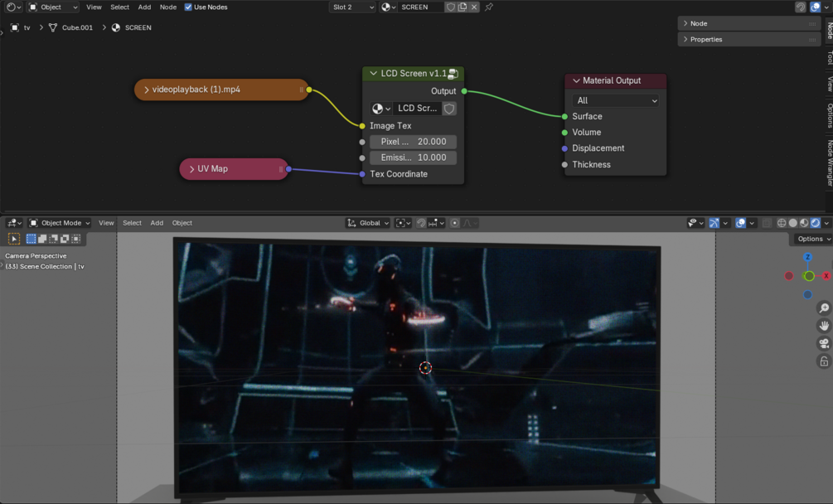Open the object visibility and selectability dropdown
833x504 pixels.
[x=695, y=223]
